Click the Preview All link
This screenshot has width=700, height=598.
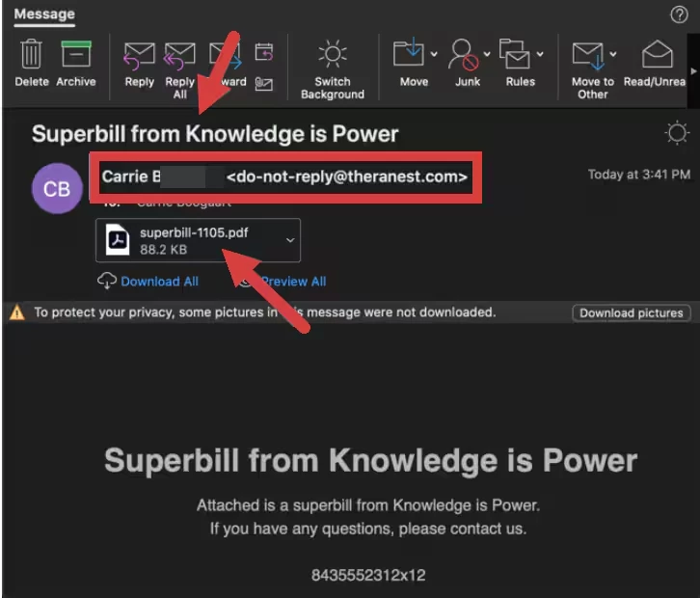[x=293, y=282]
